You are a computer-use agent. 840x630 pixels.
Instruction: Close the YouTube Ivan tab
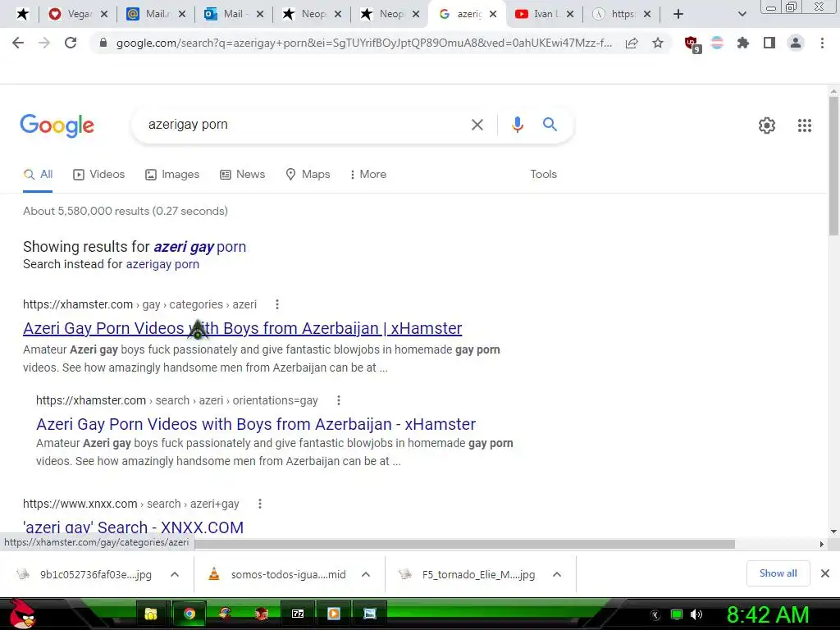point(570,14)
